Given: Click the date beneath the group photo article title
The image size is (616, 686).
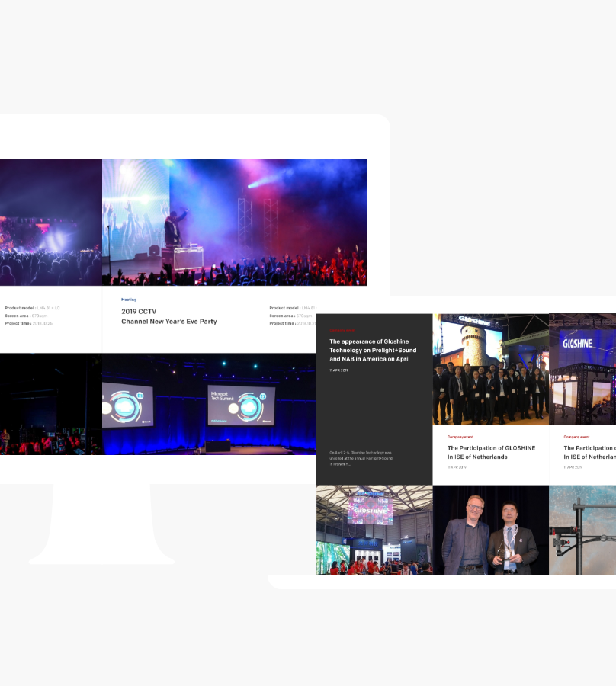Looking at the screenshot, I should click(x=457, y=467).
